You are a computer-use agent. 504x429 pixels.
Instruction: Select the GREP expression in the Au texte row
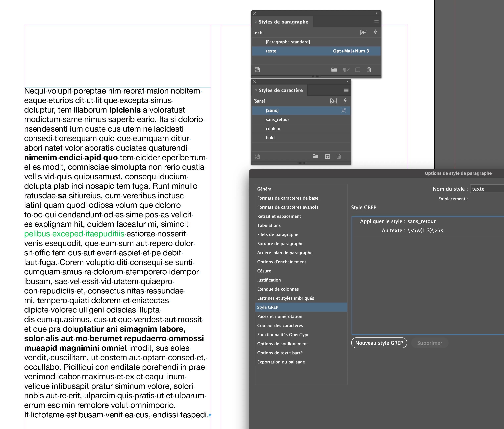click(425, 231)
